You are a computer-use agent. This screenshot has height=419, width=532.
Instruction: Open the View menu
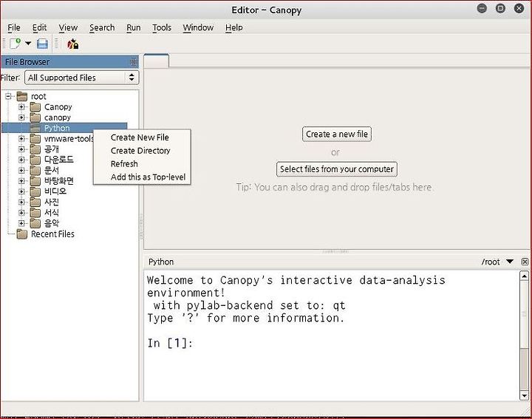point(68,27)
